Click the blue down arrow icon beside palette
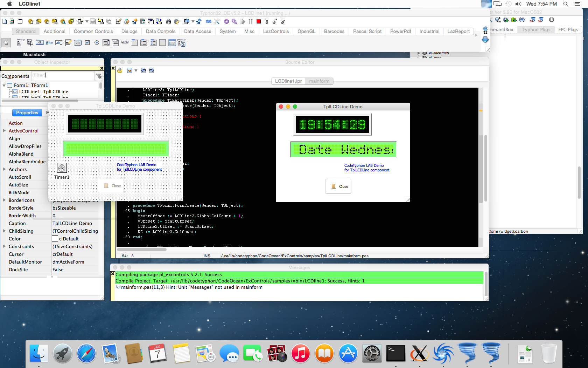The image size is (588, 368). click(485, 40)
